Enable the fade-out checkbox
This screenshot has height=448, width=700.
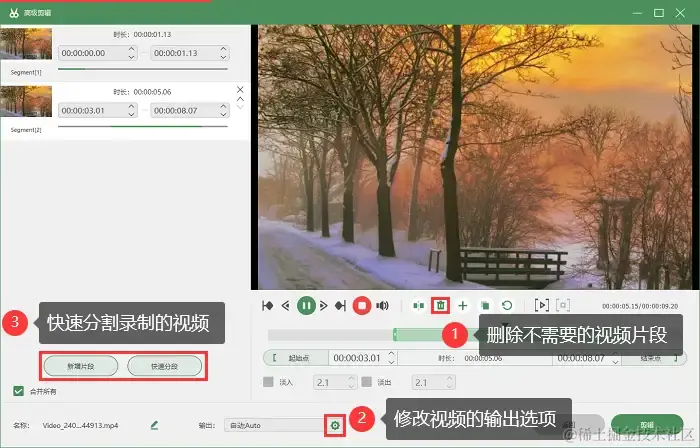click(367, 382)
